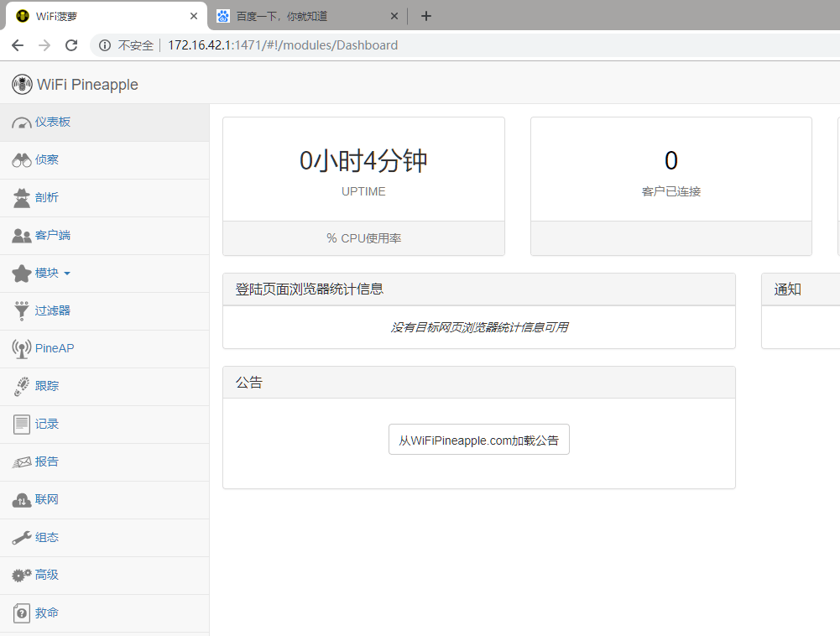Screen dimensions: 840x636
Task: Click the 客户已连接 label
Action: pyautogui.click(x=671, y=192)
